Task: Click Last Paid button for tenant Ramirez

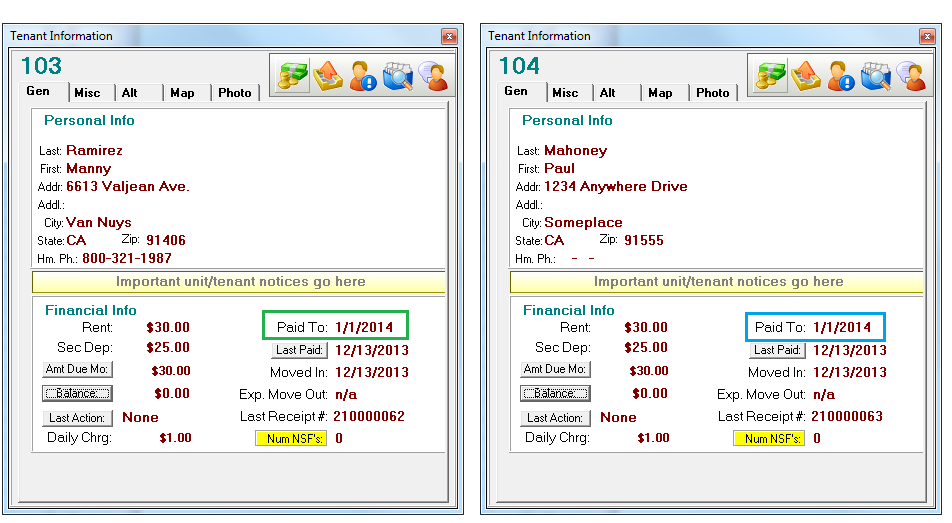Action: (299, 350)
